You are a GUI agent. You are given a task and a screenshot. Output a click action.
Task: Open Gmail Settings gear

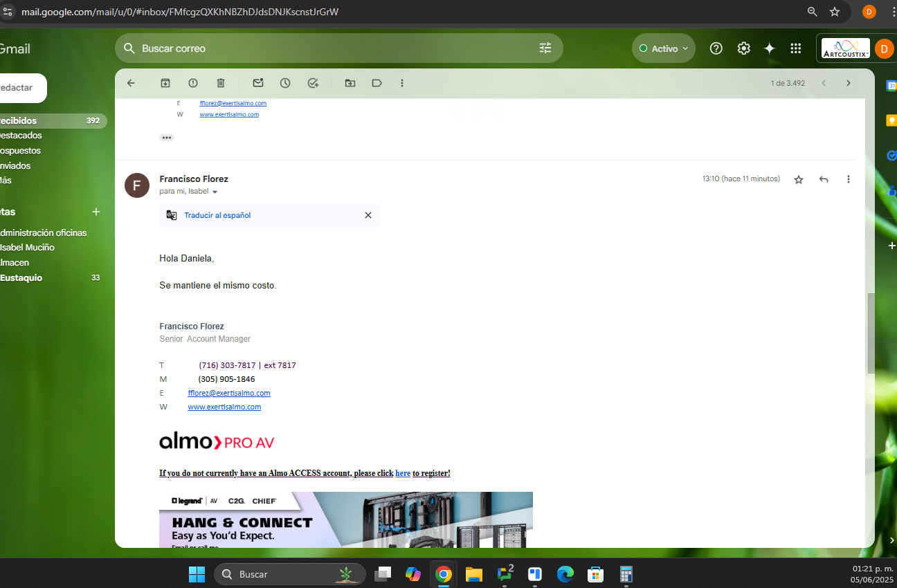[x=743, y=48]
